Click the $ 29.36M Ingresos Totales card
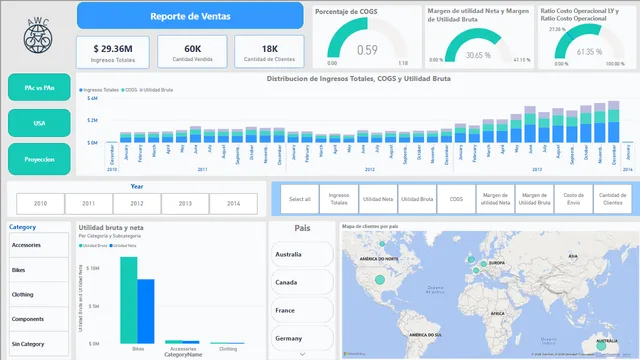The width and height of the screenshot is (640, 360). (x=113, y=52)
